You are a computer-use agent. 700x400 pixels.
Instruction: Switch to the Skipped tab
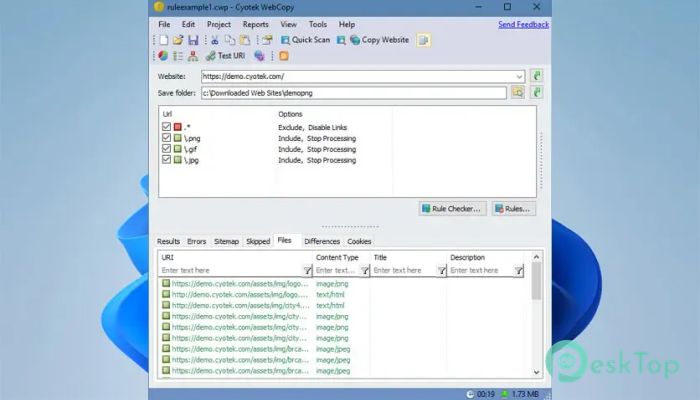tap(258, 242)
